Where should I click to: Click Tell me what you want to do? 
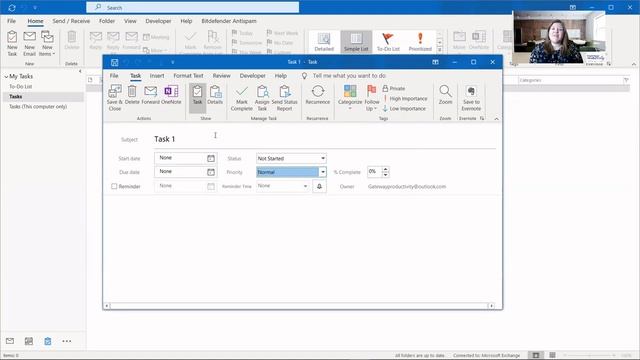pyautogui.click(x=349, y=76)
